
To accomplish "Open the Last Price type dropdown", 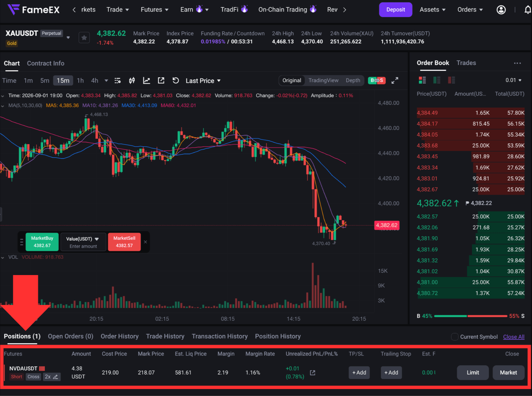I will 203,81.
